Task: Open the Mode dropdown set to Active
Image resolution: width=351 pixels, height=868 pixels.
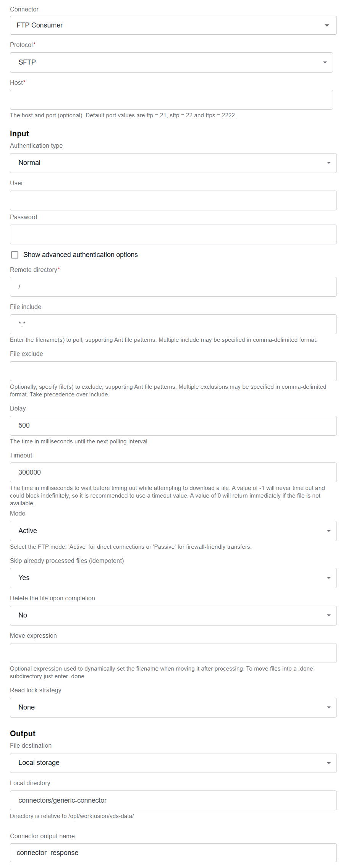Action: pos(173,531)
